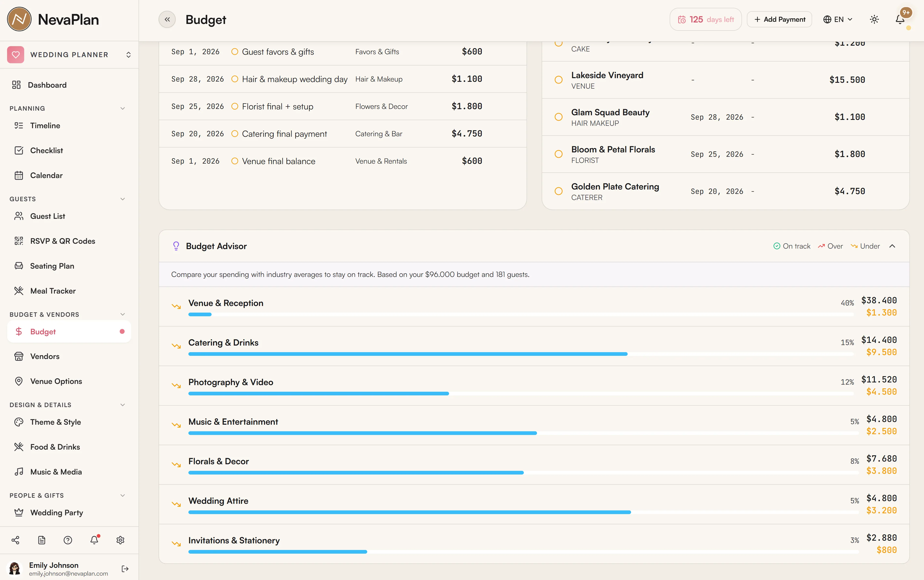Mark Guest favors & gifts payment as paid
924x580 pixels.
(x=235, y=52)
